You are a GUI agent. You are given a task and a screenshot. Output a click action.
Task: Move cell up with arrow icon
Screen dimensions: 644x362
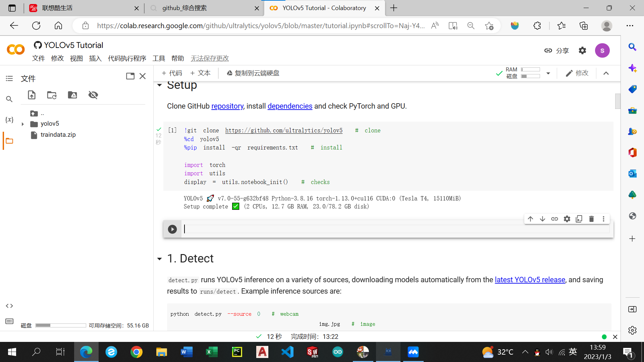click(530, 219)
